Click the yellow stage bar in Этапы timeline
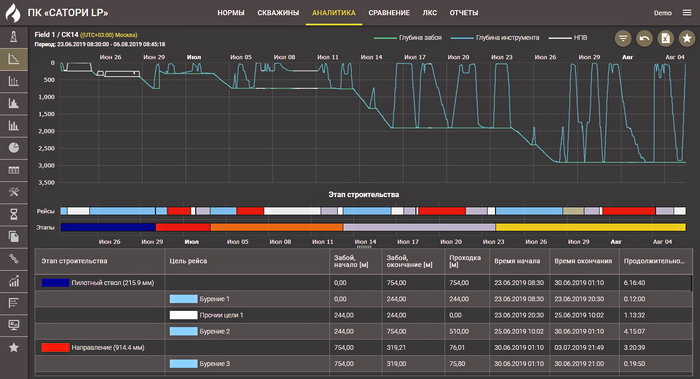700x379 pixels. click(x=591, y=227)
